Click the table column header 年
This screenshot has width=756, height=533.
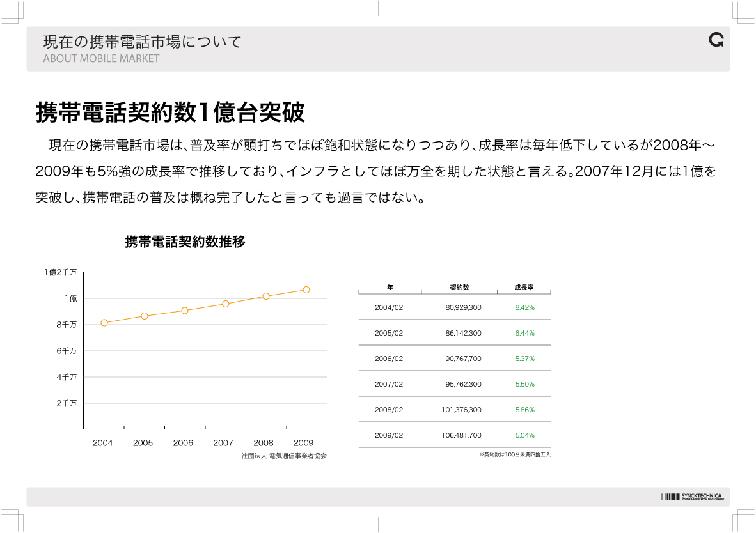click(x=390, y=287)
